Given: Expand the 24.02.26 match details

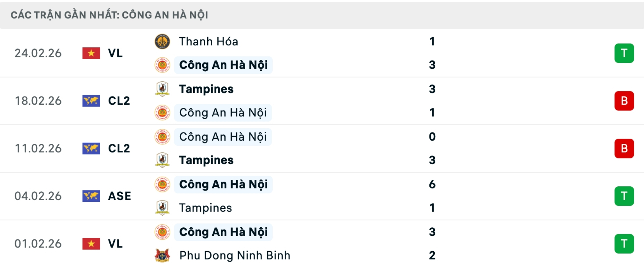Looking at the screenshot, I should (x=322, y=53).
